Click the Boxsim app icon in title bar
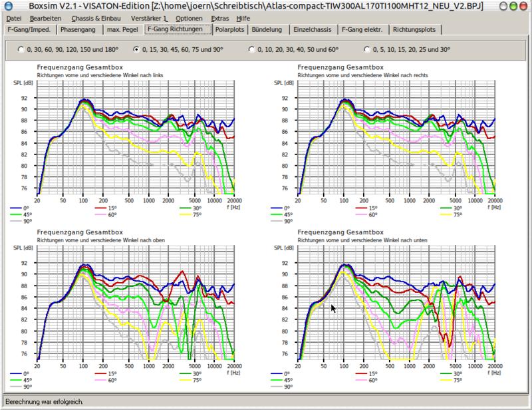Viewport: 532px width, 410px height. pos(7,6)
